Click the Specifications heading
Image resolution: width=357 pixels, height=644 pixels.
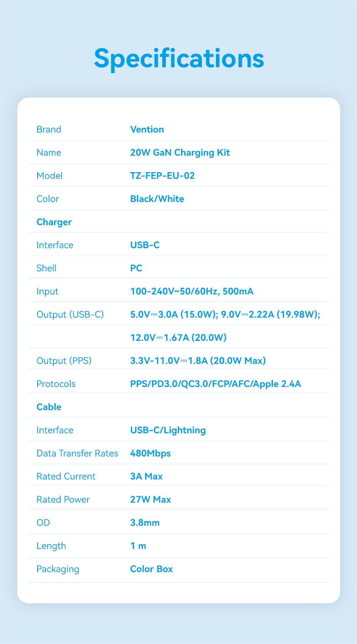[x=179, y=59]
